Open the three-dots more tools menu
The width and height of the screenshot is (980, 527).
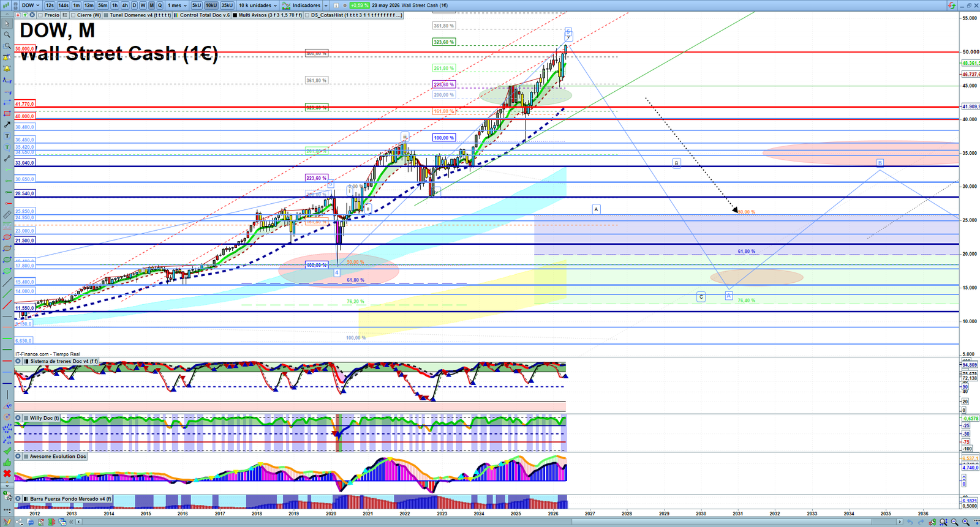point(7,509)
